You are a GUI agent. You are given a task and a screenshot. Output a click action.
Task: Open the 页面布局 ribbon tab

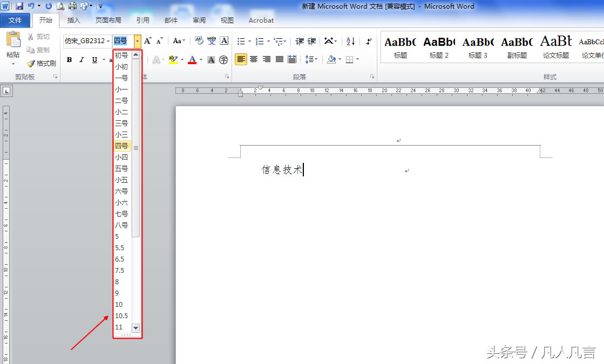pyautogui.click(x=108, y=20)
